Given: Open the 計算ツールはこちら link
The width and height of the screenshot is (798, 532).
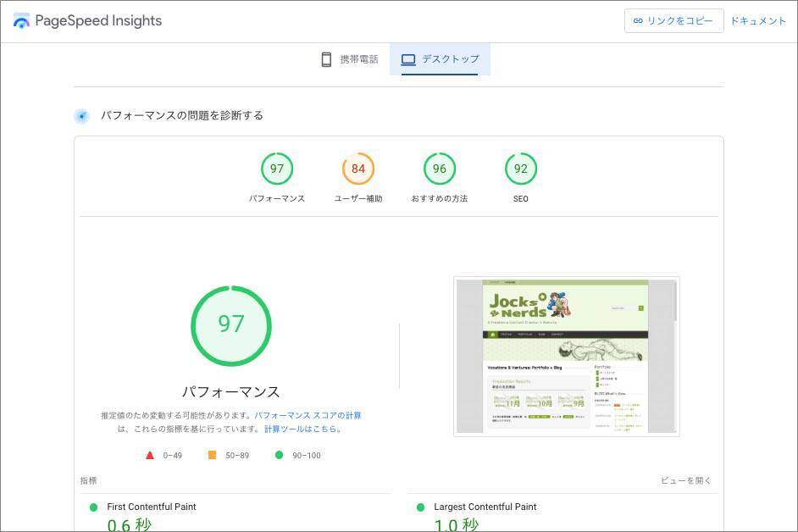Looking at the screenshot, I should click(x=302, y=429).
